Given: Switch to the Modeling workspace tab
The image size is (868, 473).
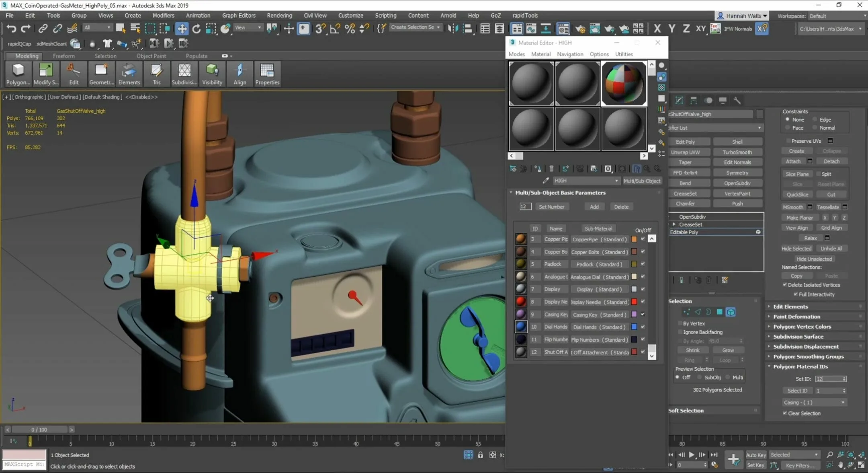Looking at the screenshot, I should (26, 56).
